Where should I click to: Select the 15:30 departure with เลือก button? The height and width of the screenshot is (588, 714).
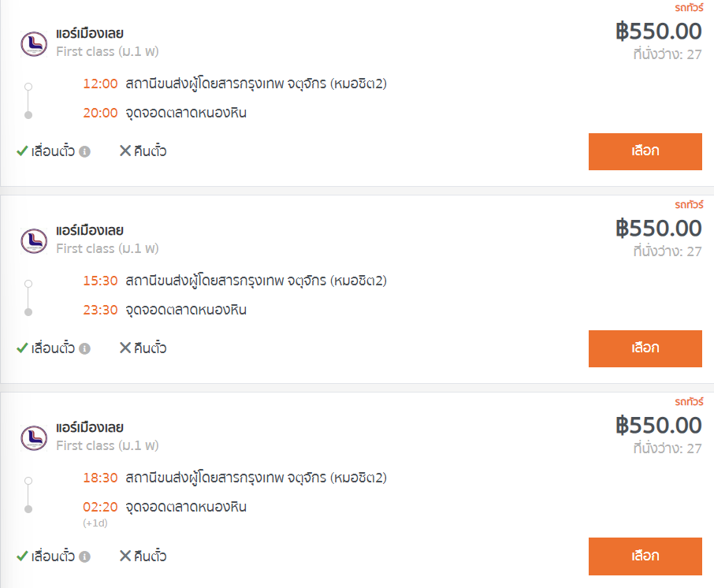tap(645, 349)
